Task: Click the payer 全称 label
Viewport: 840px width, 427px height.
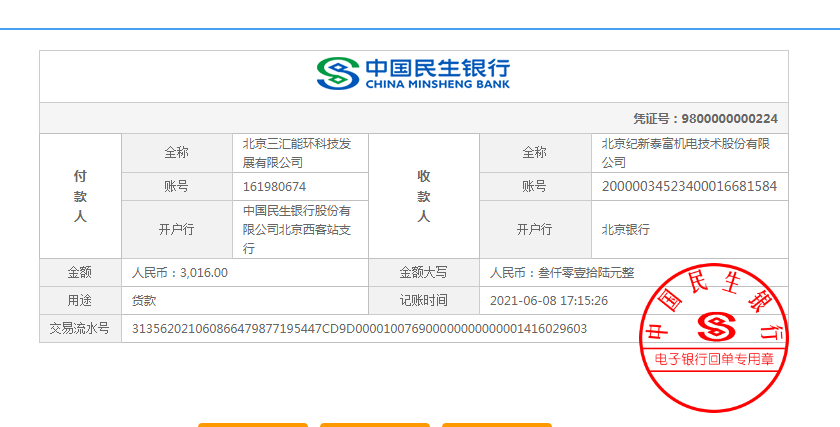Action: click(177, 153)
